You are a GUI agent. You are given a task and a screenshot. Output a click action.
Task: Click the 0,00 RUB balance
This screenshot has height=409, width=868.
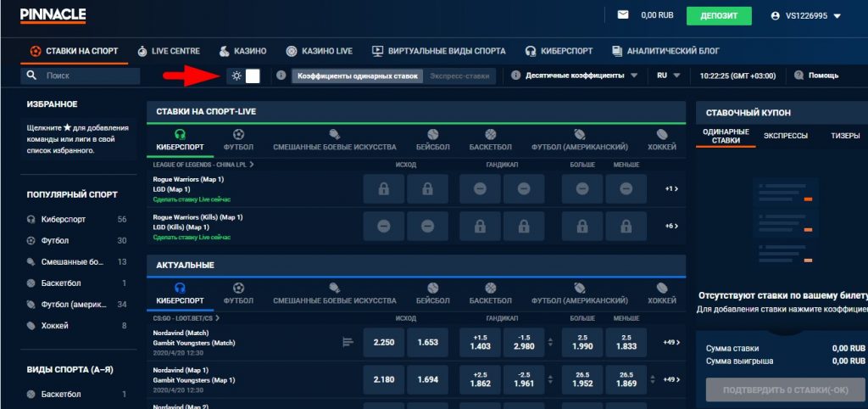coord(657,15)
